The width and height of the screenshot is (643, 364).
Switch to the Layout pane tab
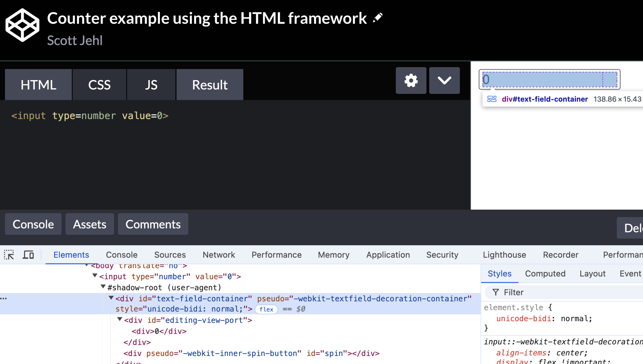tap(593, 273)
